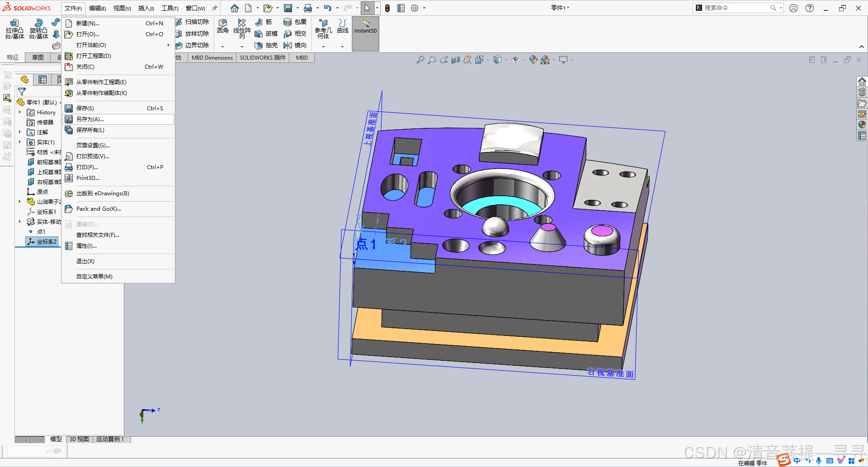Open the 工具(T) menu
The height and width of the screenshot is (467, 868).
[170, 8]
